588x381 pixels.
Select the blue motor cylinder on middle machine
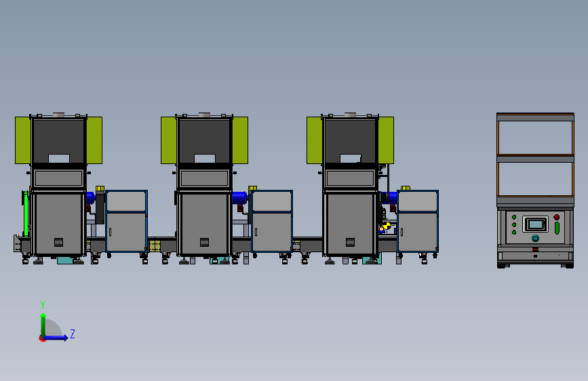click(239, 198)
